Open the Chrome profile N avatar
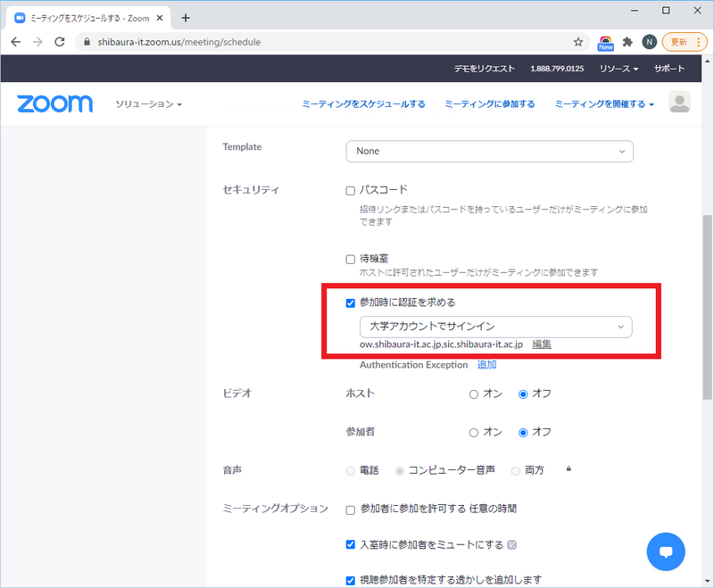This screenshot has height=588, width=714. coord(650,42)
